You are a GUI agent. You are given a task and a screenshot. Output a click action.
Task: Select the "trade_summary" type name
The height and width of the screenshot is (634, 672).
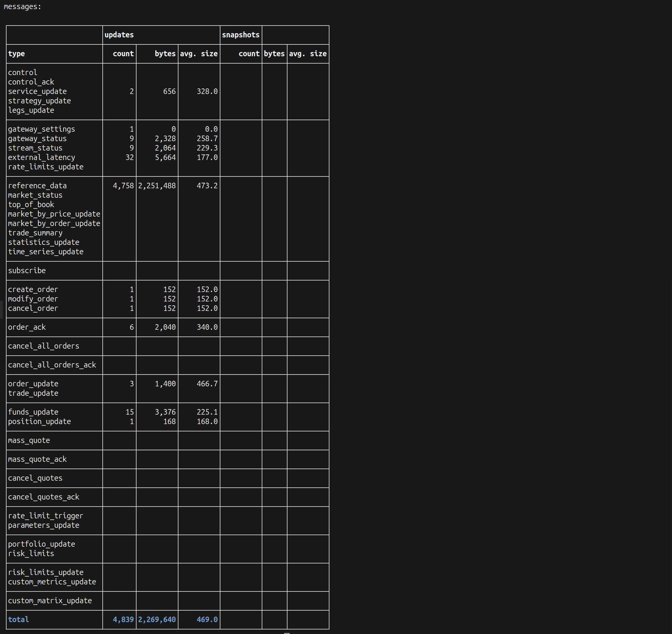click(x=35, y=233)
